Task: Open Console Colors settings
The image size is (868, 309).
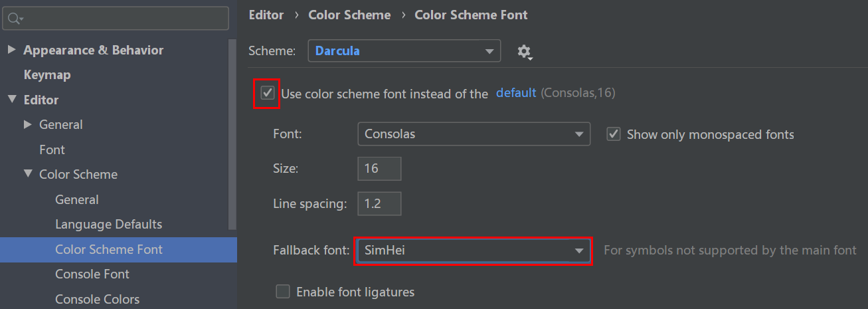Action: 97,299
